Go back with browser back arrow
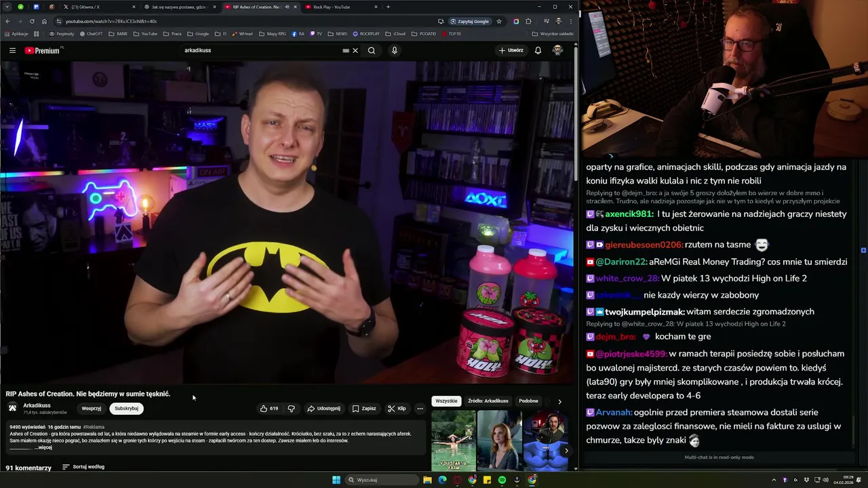This screenshot has width=868, height=488. [7, 21]
